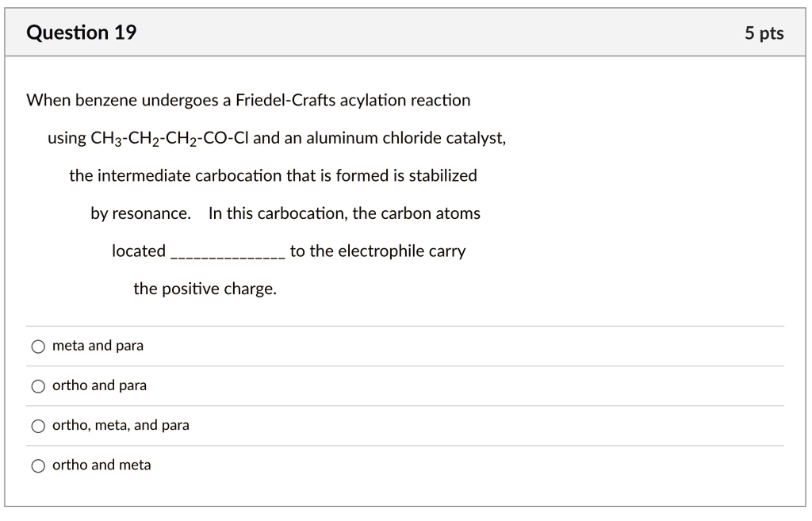Click the phrase 'to the electrophile carry'
This screenshot has width=812, height=521.
pos(377,251)
